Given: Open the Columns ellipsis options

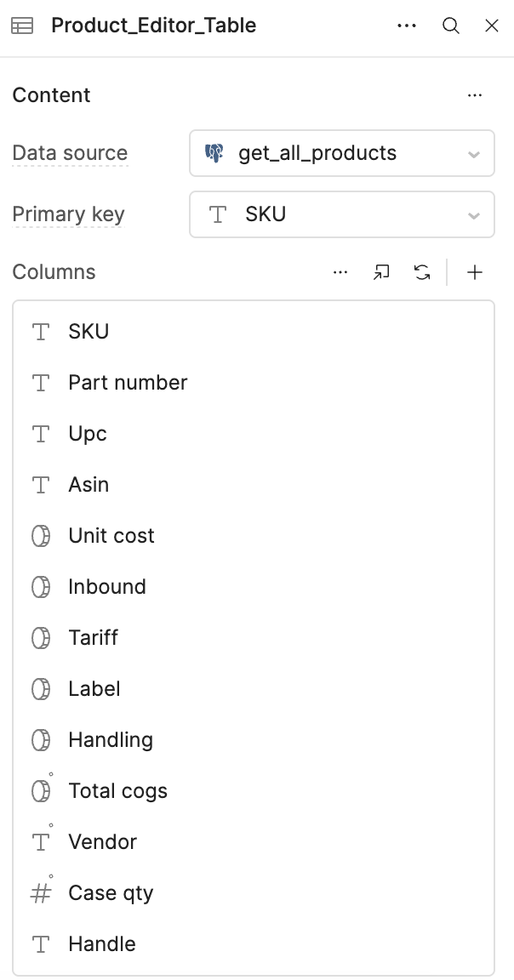Looking at the screenshot, I should tap(340, 272).
